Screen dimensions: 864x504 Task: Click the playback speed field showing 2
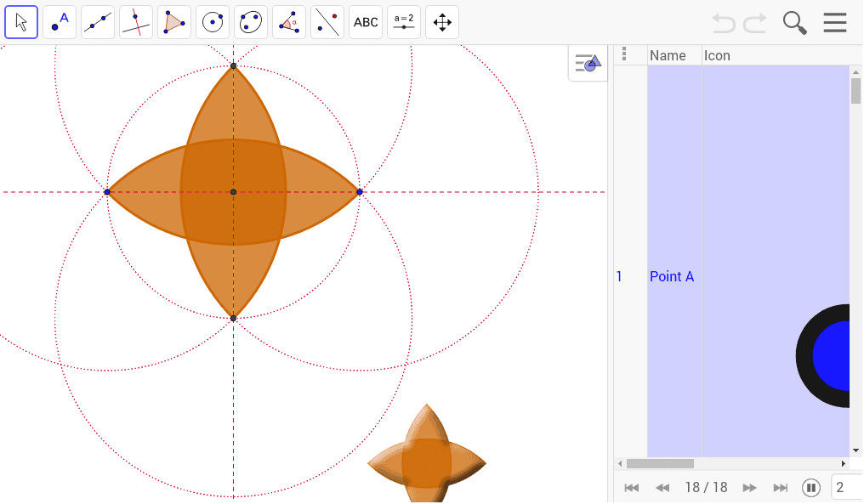(x=847, y=488)
